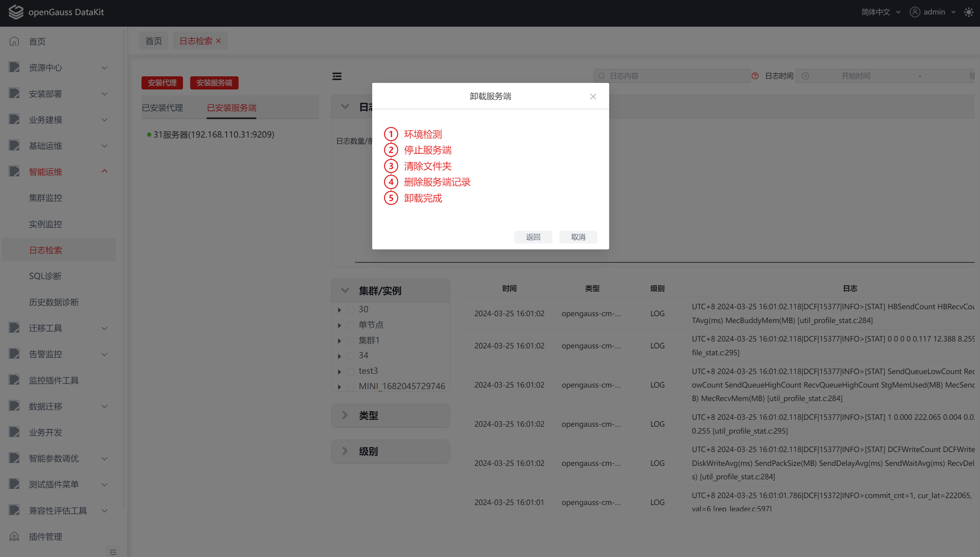The width and height of the screenshot is (980, 557).
Task: Close the 日志检索 tab with x
Action: click(219, 40)
